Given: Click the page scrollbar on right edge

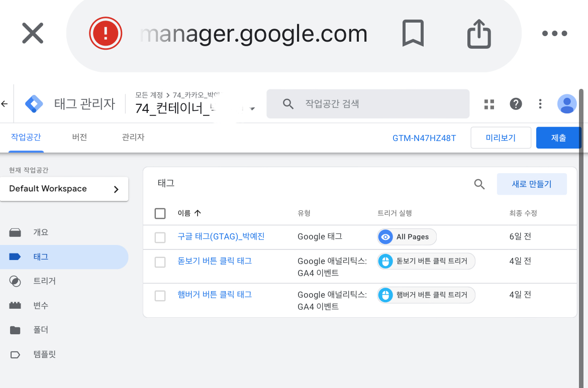Looking at the screenshot, I should point(581,238).
